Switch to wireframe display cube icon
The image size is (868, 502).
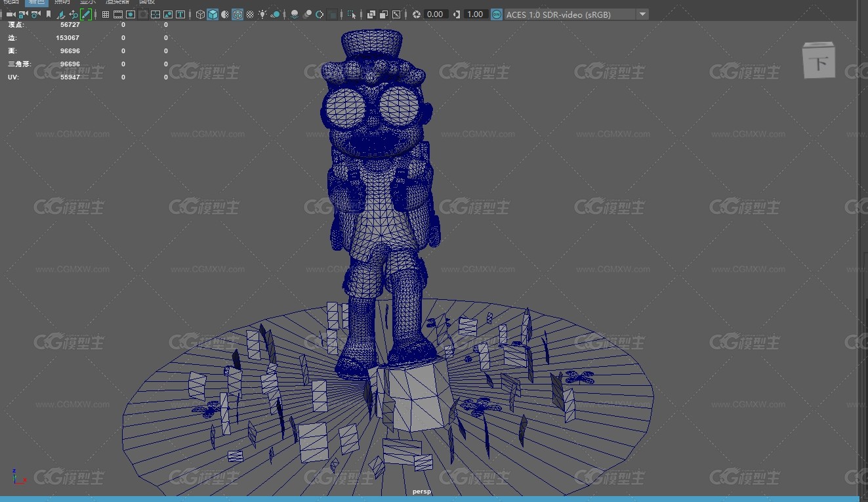[200, 14]
